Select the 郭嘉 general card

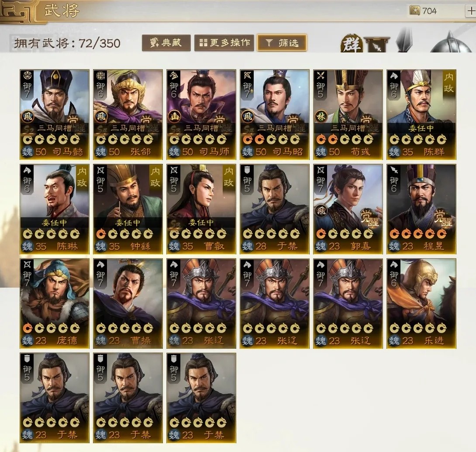348,209
